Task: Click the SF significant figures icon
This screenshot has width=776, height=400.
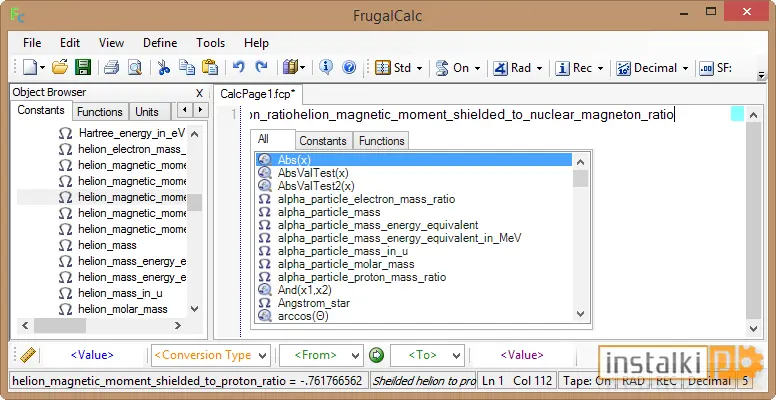Action: (706, 68)
